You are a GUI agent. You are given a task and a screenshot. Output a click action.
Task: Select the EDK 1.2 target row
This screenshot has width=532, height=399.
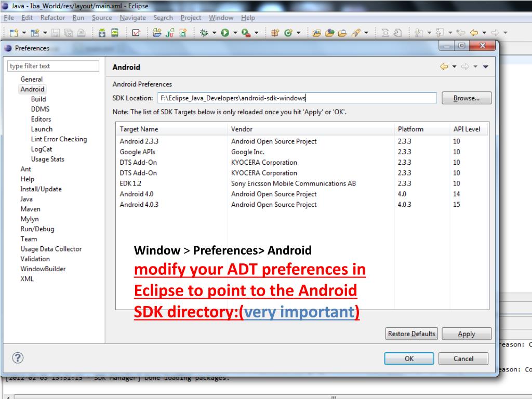(x=302, y=183)
